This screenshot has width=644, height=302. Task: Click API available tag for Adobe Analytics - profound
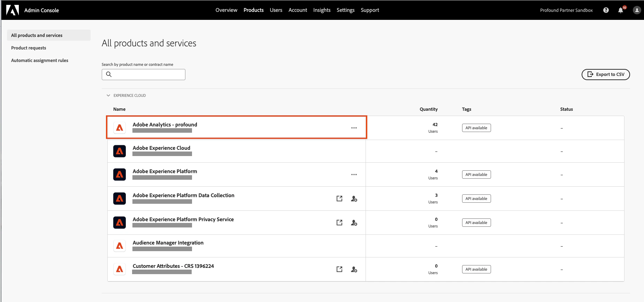476,128
